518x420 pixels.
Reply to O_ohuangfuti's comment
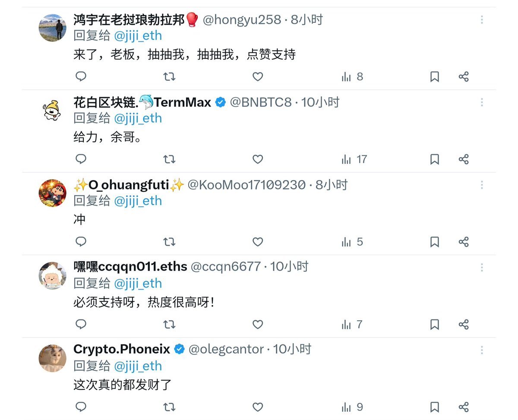pyautogui.click(x=81, y=242)
